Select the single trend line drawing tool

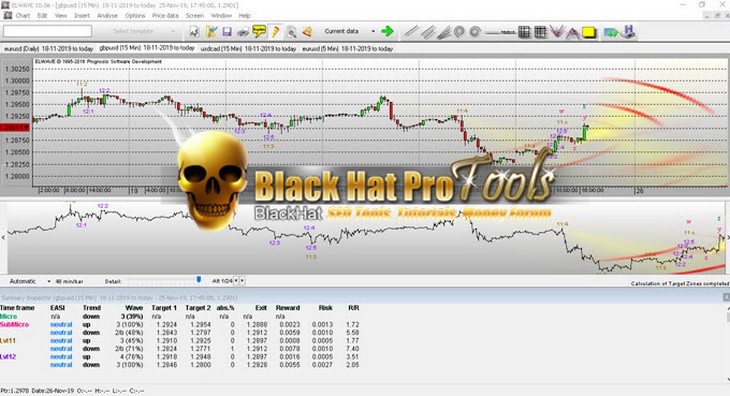click(411, 32)
